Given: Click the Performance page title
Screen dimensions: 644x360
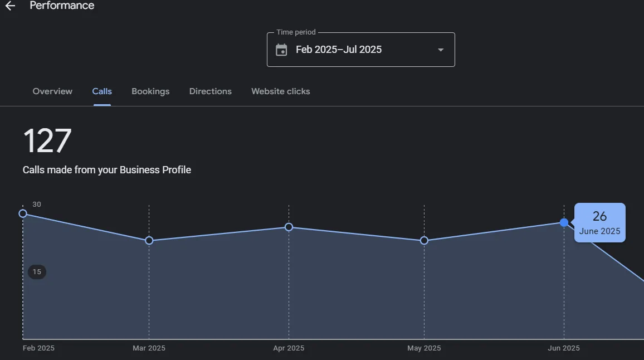Looking at the screenshot, I should pyautogui.click(x=62, y=6).
